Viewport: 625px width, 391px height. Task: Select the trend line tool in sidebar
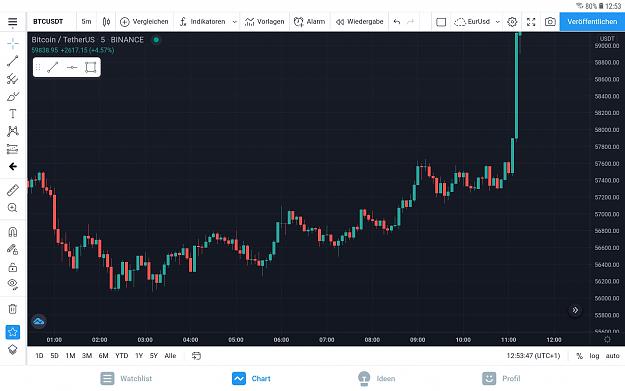click(x=13, y=61)
